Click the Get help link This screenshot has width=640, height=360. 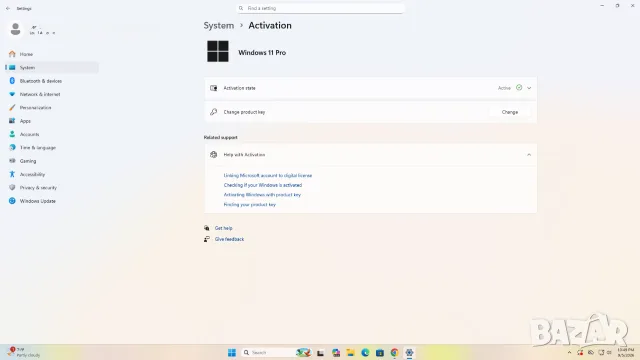(224, 228)
